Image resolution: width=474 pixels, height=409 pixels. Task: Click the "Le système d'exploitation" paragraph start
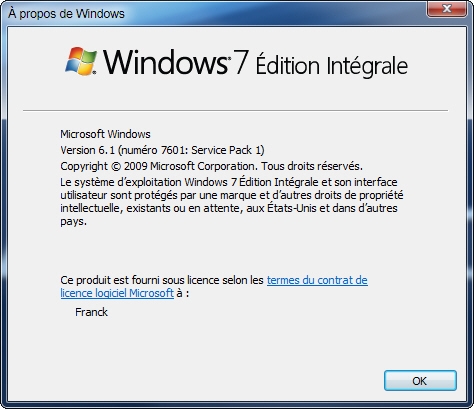121,182
